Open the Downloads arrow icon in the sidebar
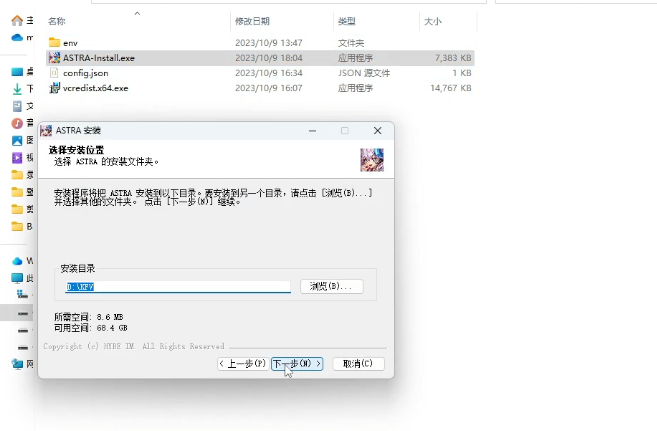 (x=17, y=89)
